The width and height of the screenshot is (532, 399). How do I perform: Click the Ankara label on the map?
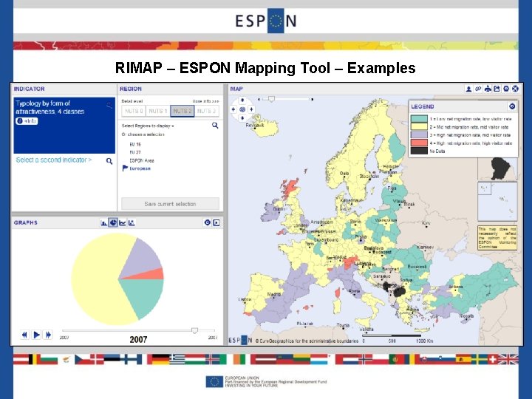point(456,287)
